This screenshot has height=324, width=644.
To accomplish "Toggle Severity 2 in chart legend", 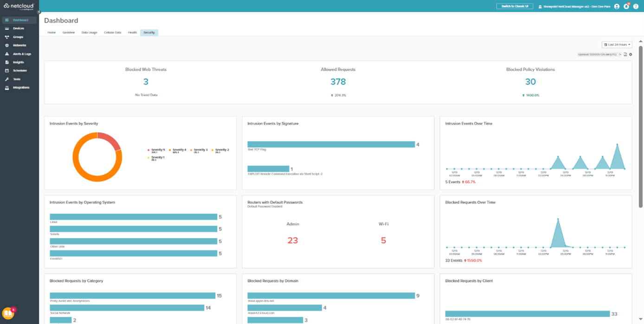I will tap(220, 151).
